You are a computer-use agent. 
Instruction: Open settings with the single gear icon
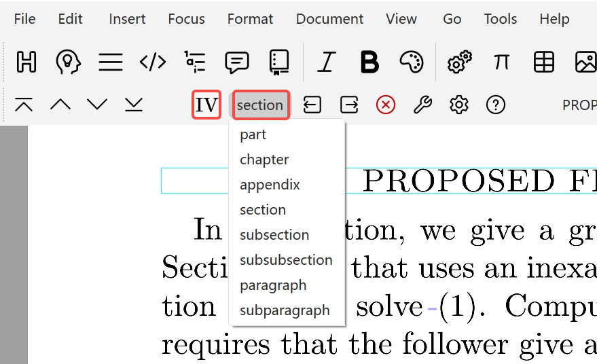click(x=459, y=105)
